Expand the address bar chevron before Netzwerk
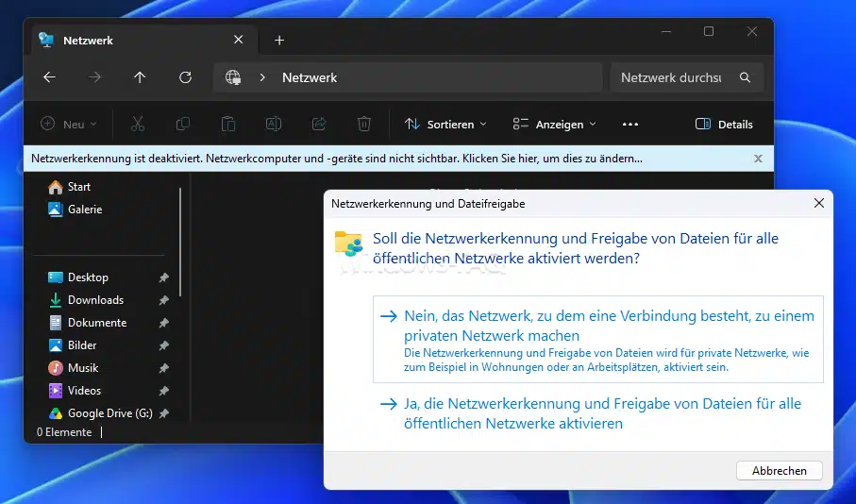This screenshot has height=504, width=856. coord(262,77)
